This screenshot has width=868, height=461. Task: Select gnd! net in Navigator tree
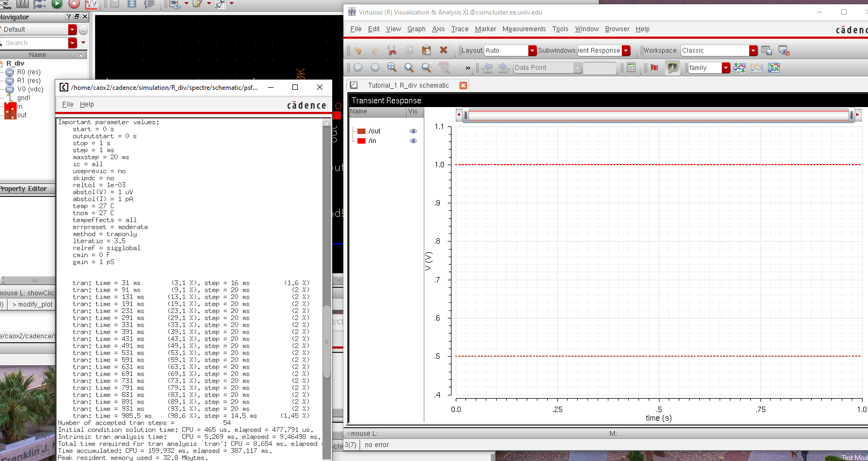click(x=23, y=98)
